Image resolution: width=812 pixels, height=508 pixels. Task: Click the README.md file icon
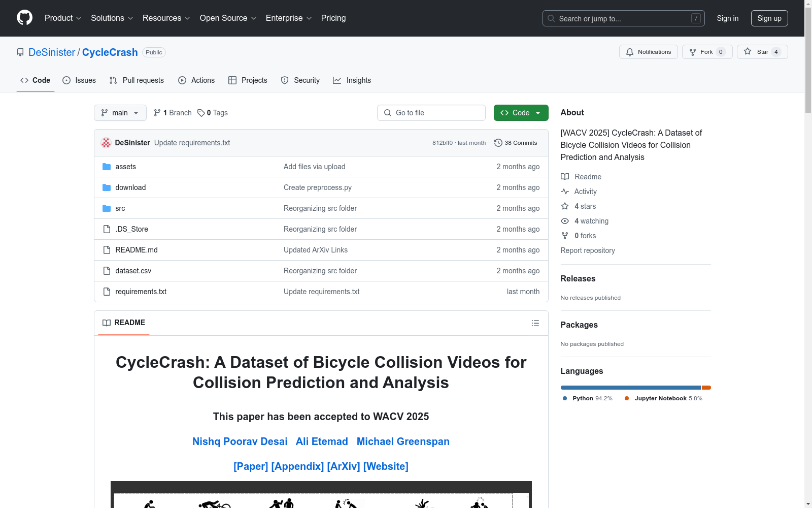tap(107, 250)
